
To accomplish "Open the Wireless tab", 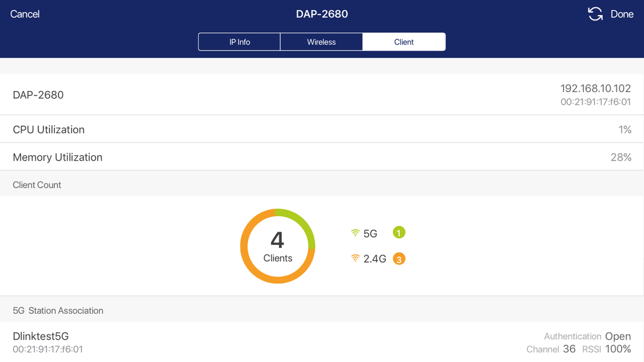I will point(321,42).
